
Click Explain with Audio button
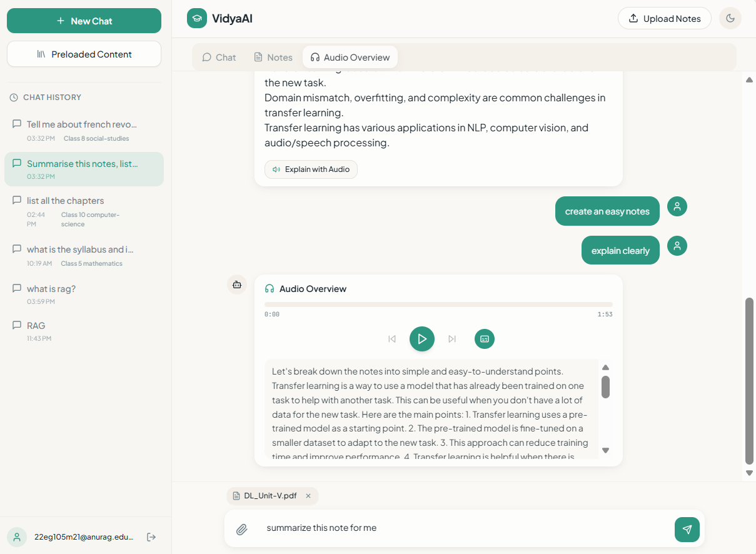(x=311, y=169)
